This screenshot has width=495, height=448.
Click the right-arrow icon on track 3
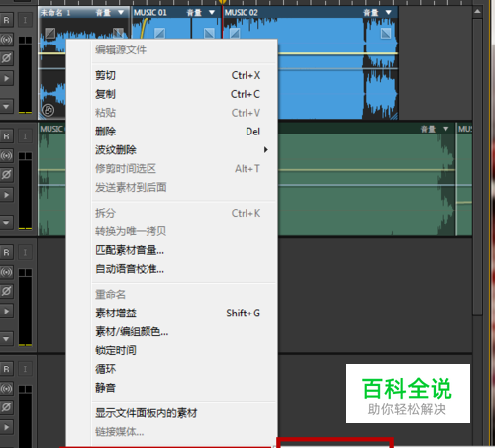pyautogui.click(x=6, y=311)
